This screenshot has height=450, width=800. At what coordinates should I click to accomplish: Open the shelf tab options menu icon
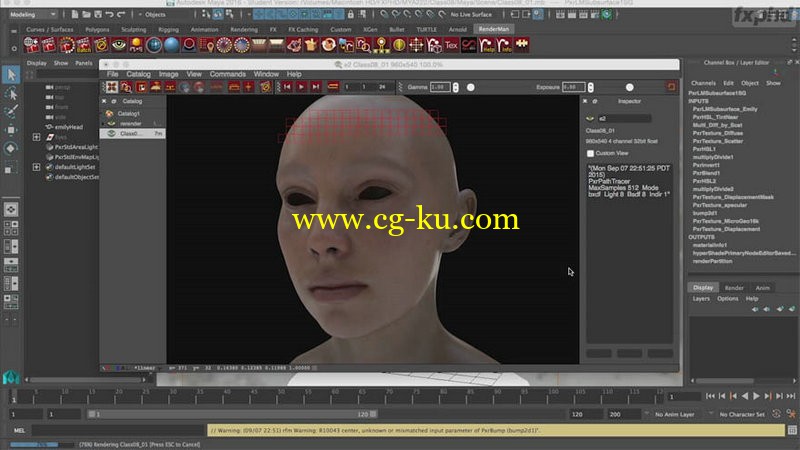tap(14, 31)
